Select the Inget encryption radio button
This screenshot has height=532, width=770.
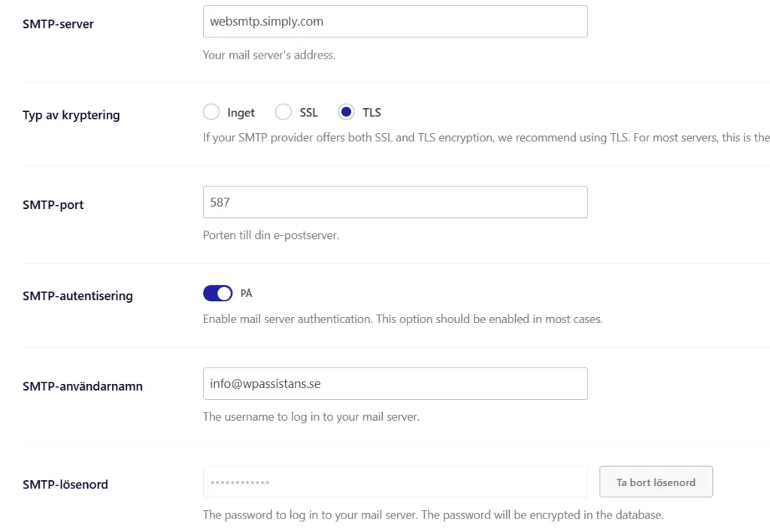click(211, 112)
